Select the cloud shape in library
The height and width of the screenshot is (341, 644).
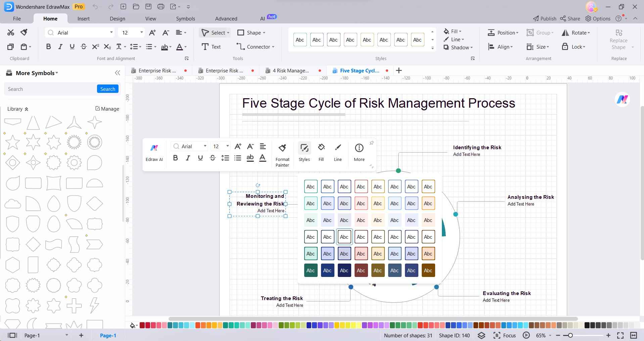tap(13, 204)
